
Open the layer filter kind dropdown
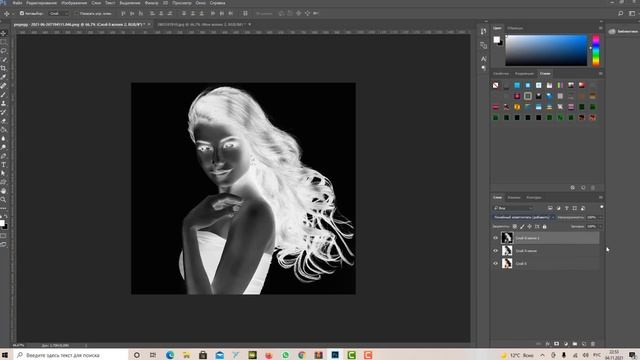513,208
